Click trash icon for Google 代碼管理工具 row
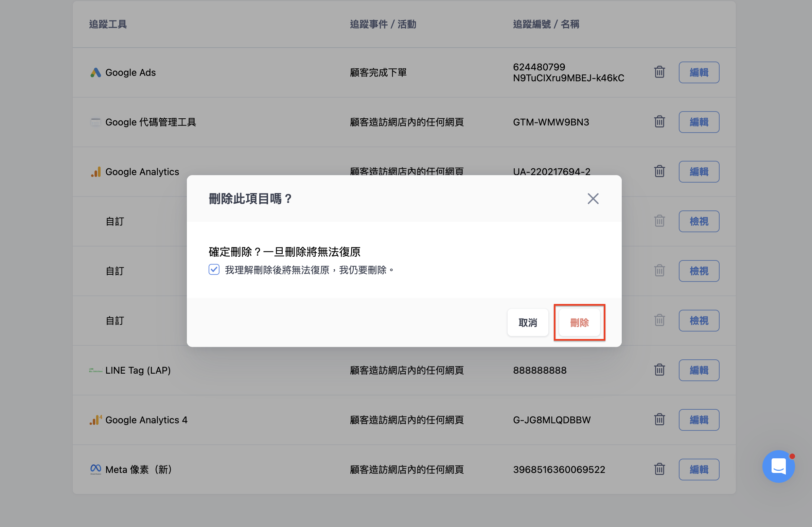 tap(659, 121)
